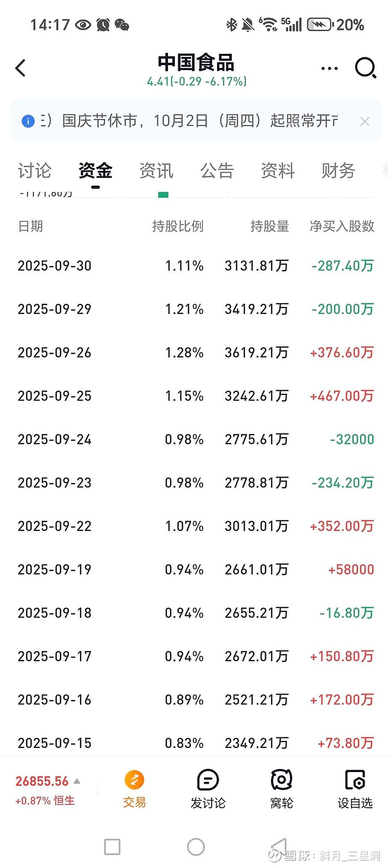Viewport: 392px width, 868px height.
Task: Tap the Android recent apps square
Action: click(112, 846)
